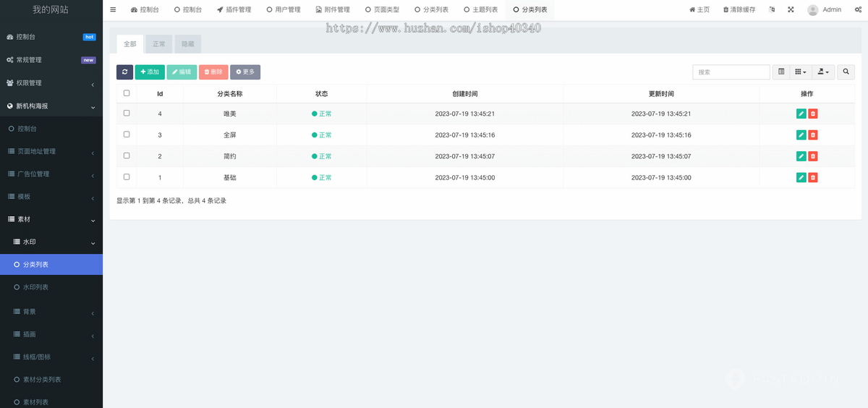This screenshot has height=408, width=868.
Task: Open the 更多 more actions dropdown
Action: [245, 72]
